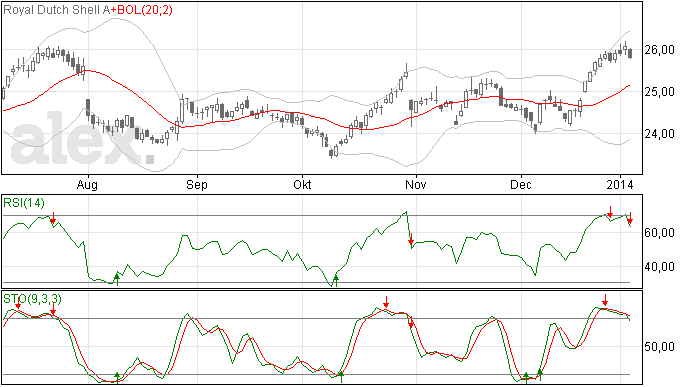Select the Sep date axis label
690x387 pixels.
coord(197,184)
